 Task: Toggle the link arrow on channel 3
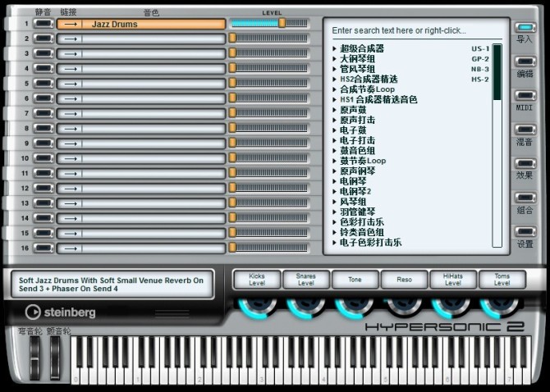pos(70,53)
